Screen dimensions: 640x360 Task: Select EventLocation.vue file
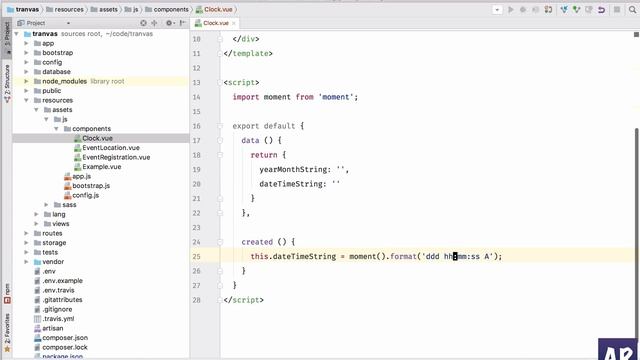tap(107, 148)
